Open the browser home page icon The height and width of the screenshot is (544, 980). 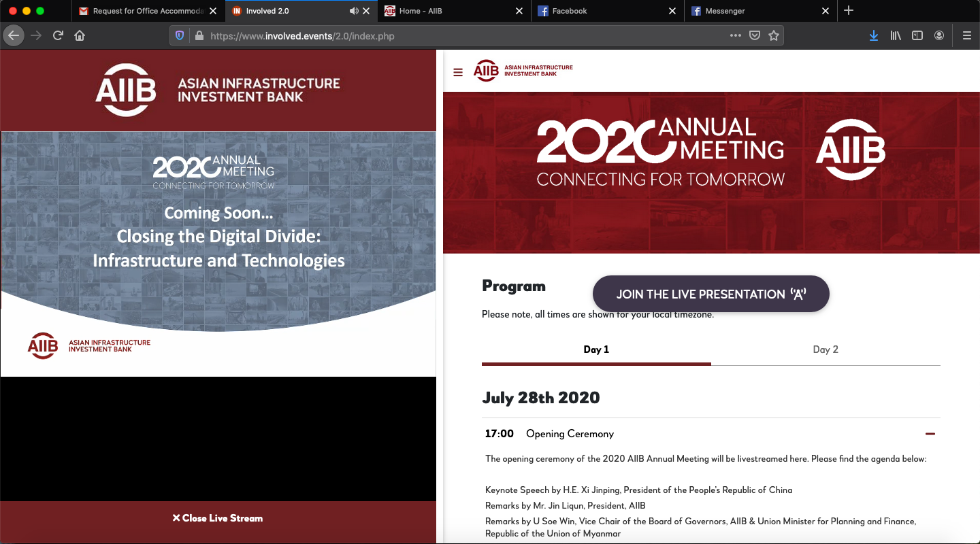coord(80,35)
